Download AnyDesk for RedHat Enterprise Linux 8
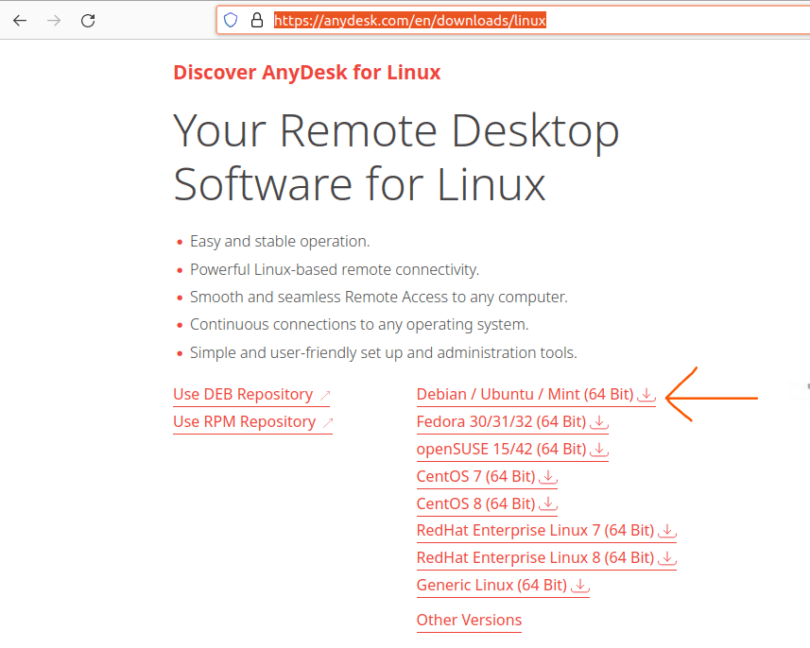 pos(667,557)
